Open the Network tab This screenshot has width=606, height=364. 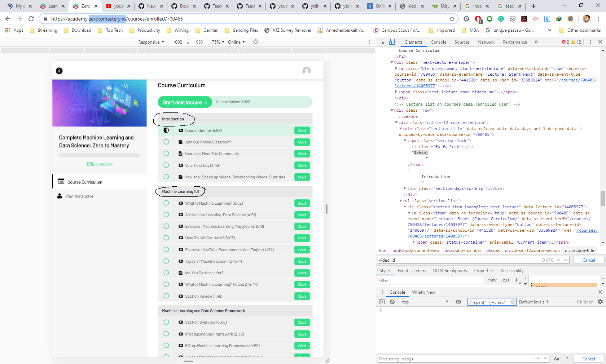coord(486,42)
